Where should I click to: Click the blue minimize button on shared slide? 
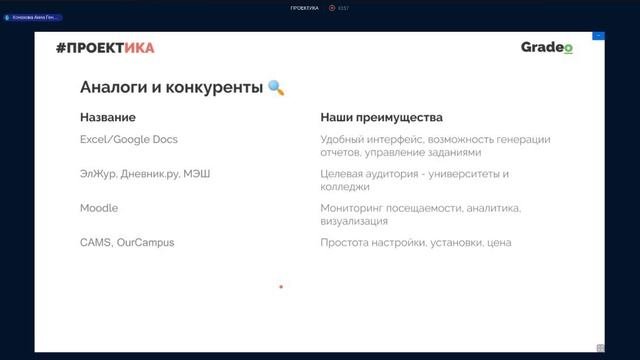[598, 36]
